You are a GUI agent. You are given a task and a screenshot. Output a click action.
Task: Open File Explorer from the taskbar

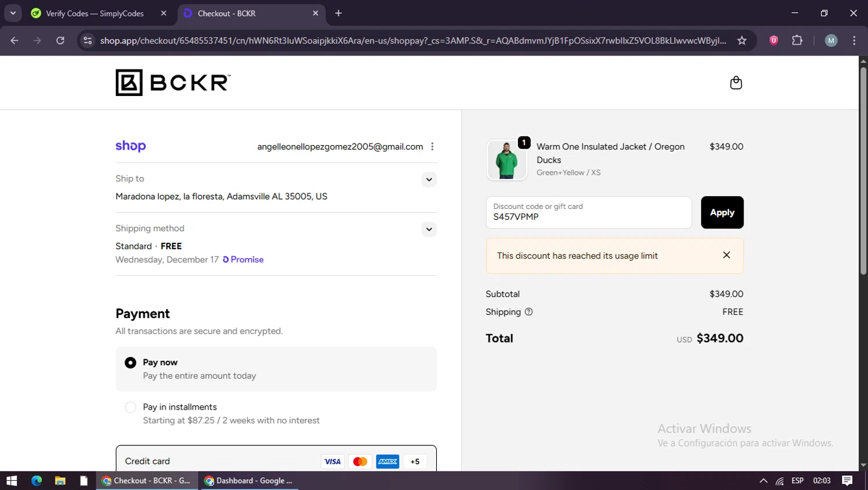[60, 481]
